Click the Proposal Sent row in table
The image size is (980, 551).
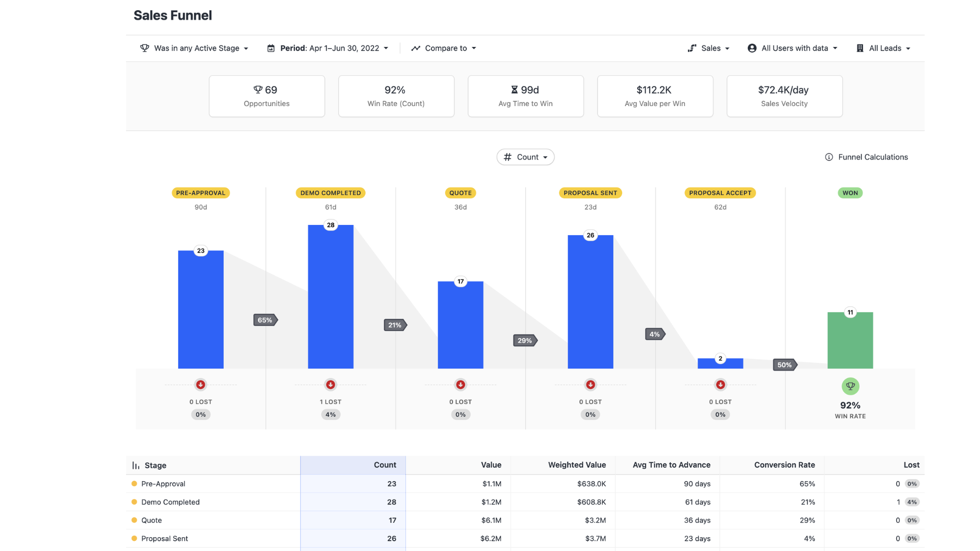coord(525,539)
